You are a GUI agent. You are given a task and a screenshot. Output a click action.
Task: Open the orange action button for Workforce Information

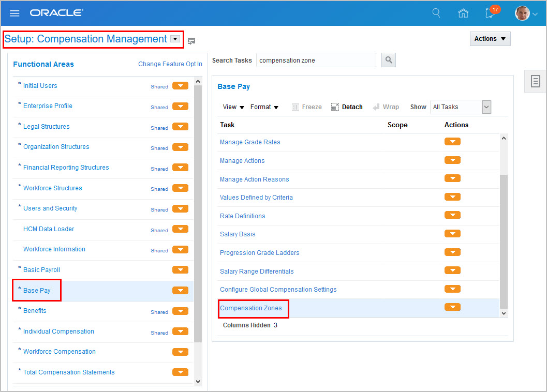[181, 249]
